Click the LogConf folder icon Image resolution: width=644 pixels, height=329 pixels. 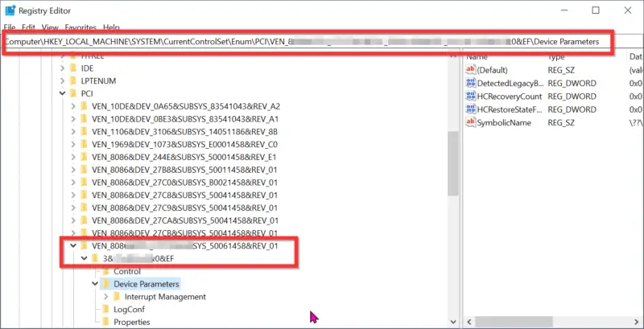click(x=106, y=309)
